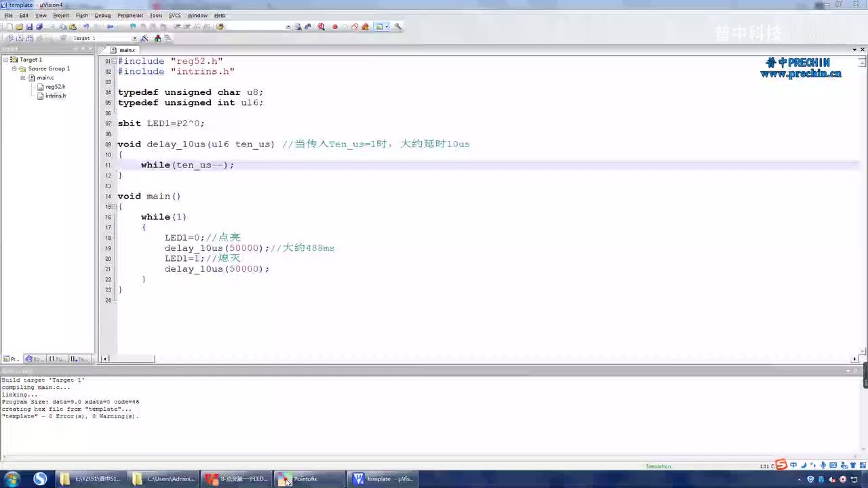Click the Open file folder icon
The image size is (868, 488).
[x=20, y=26]
